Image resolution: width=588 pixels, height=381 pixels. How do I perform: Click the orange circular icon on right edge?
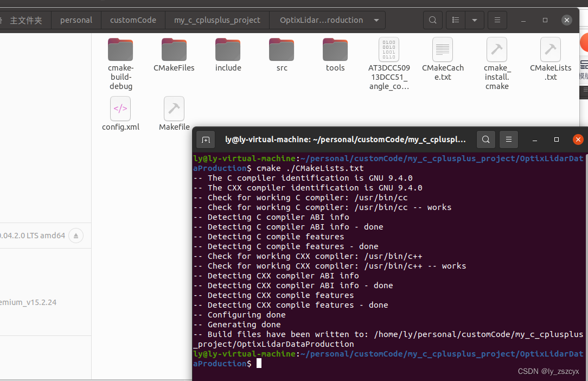(x=586, y=43)
